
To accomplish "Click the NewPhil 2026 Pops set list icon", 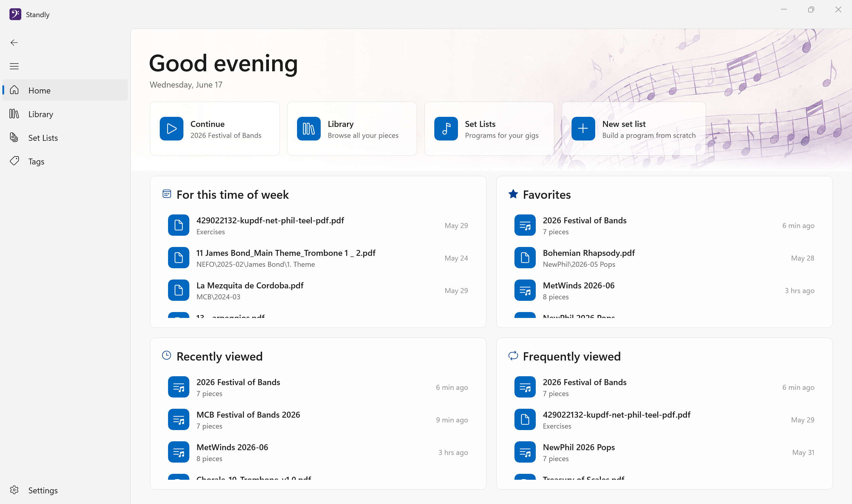I will pyautogui.click(x=525, y=452).
